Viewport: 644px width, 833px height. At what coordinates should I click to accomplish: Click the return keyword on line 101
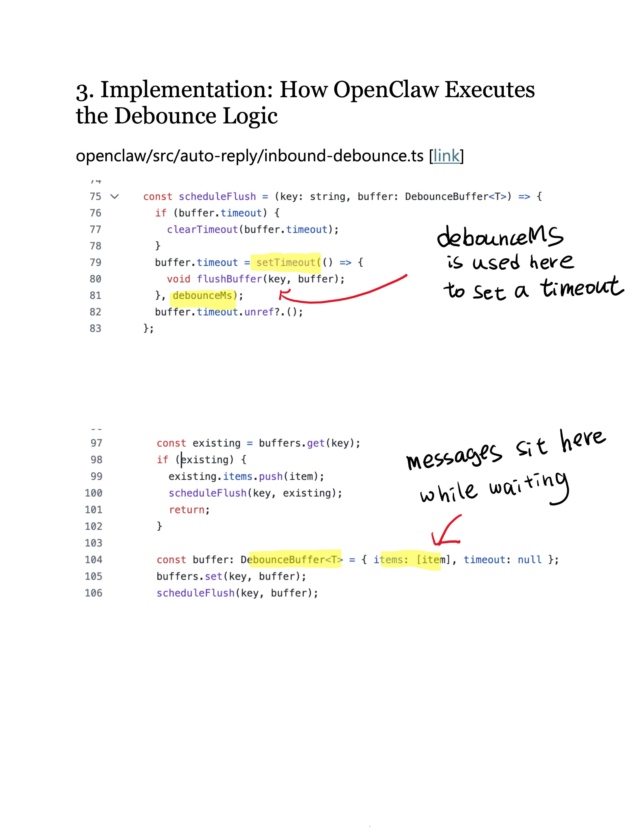click(x=187, y=510)
